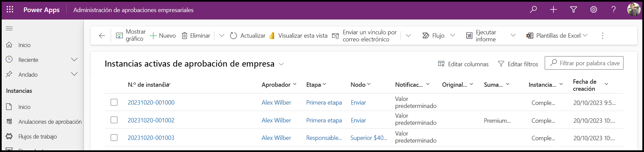Select checkbox for row 20231020-001000

114,102
